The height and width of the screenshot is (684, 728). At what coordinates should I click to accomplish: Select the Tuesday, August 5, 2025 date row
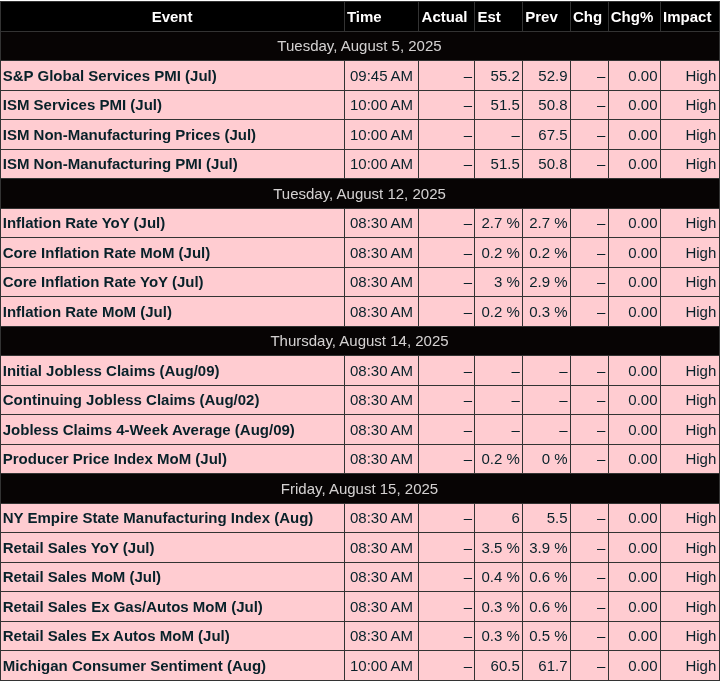coord(359,46)
